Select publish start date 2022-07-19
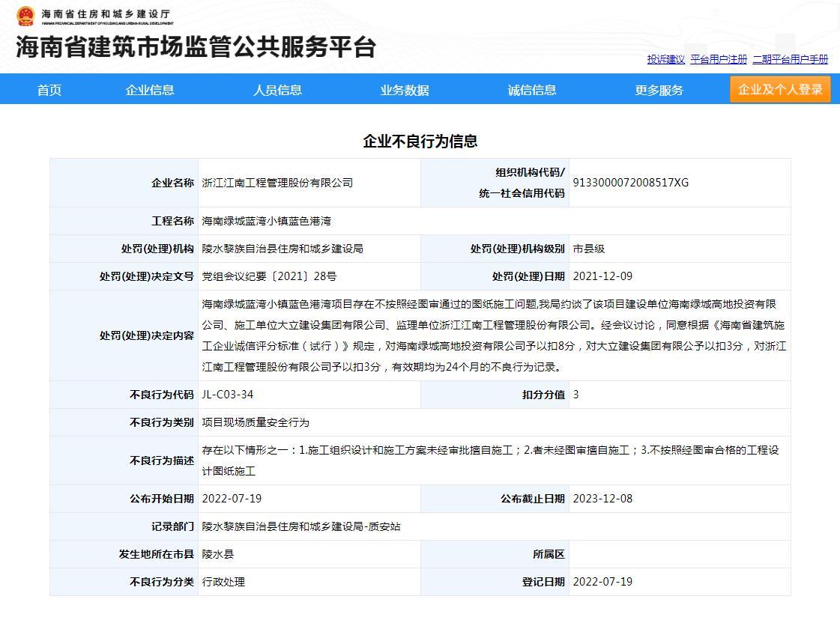Screen dimensions: 840x623 [x=232, y=499]
